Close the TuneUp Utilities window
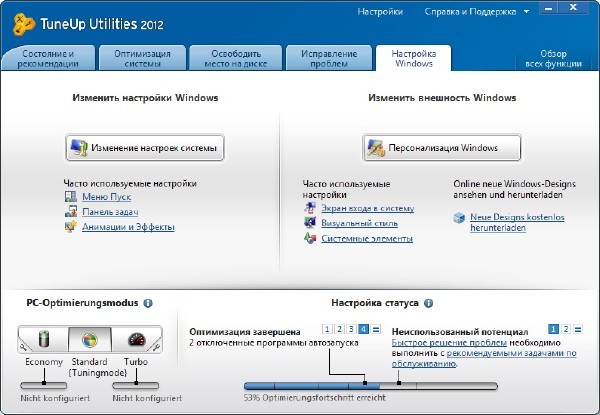The width and height of the screenshot is (600, 415). click(574, 8)
